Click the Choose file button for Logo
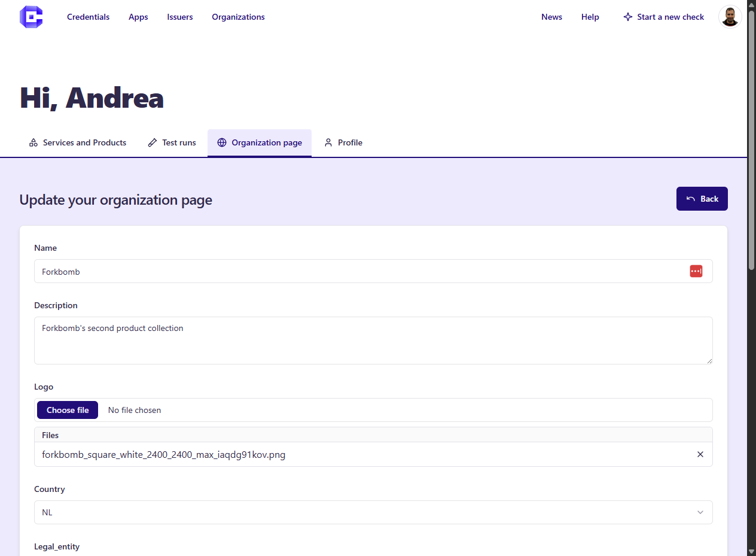This screenshot has width=756, height=556. (68, 410)
